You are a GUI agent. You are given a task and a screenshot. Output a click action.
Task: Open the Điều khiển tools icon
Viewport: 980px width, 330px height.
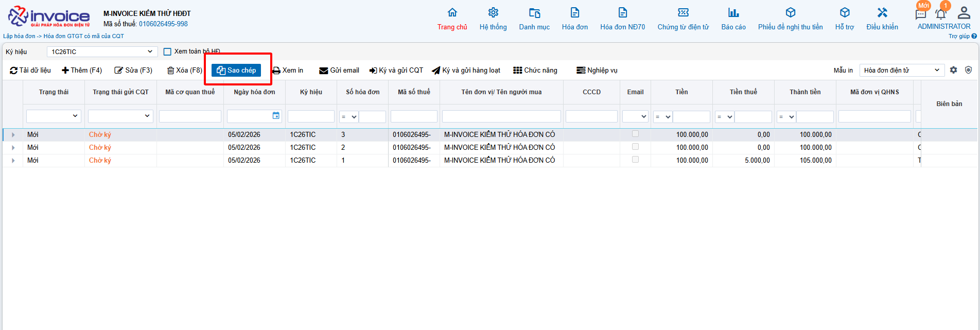(x=882, y=13)
